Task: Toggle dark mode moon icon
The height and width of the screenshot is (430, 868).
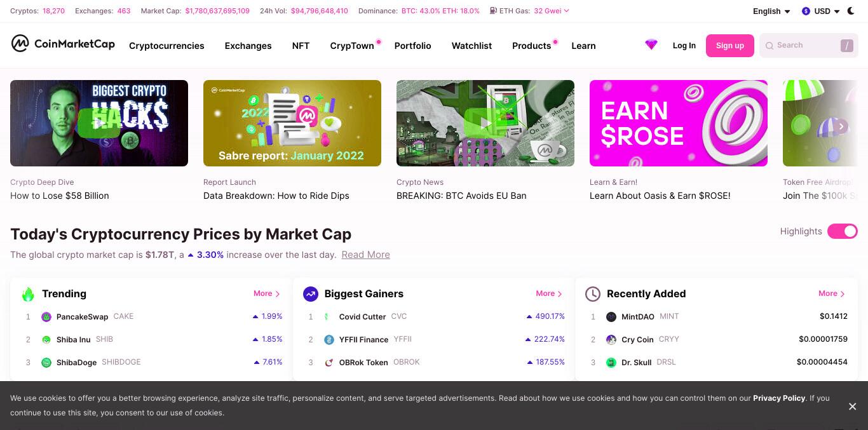Action: tap(851, 11)
